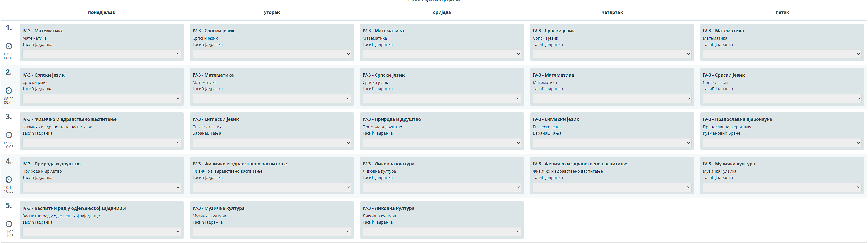Expand dropdown for Wednesday period 5 Ликовна култура

click(442, 232)
